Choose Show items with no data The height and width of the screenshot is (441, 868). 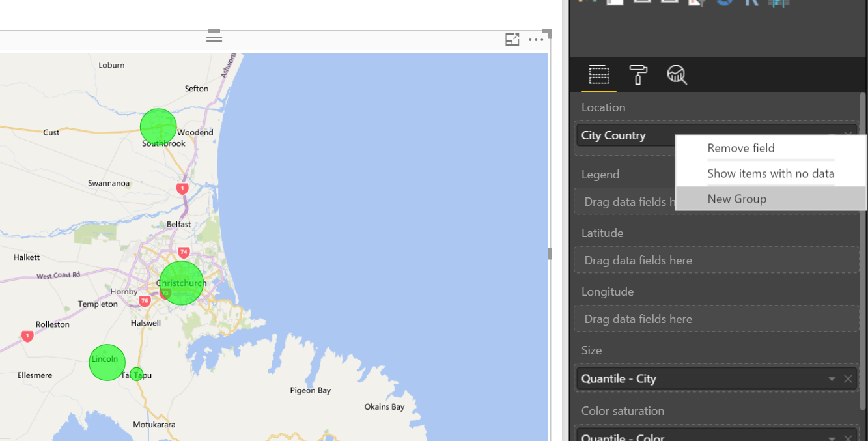[771, 173]
